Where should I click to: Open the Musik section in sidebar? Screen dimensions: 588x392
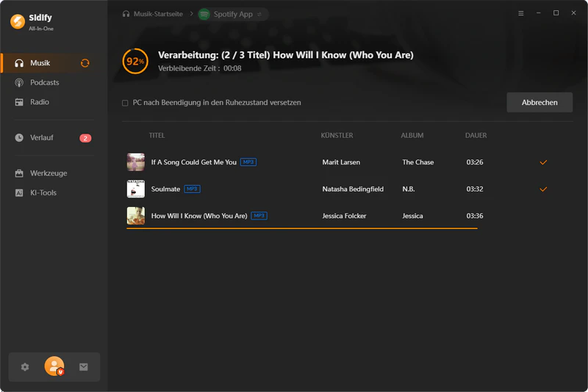pos(54,63)
